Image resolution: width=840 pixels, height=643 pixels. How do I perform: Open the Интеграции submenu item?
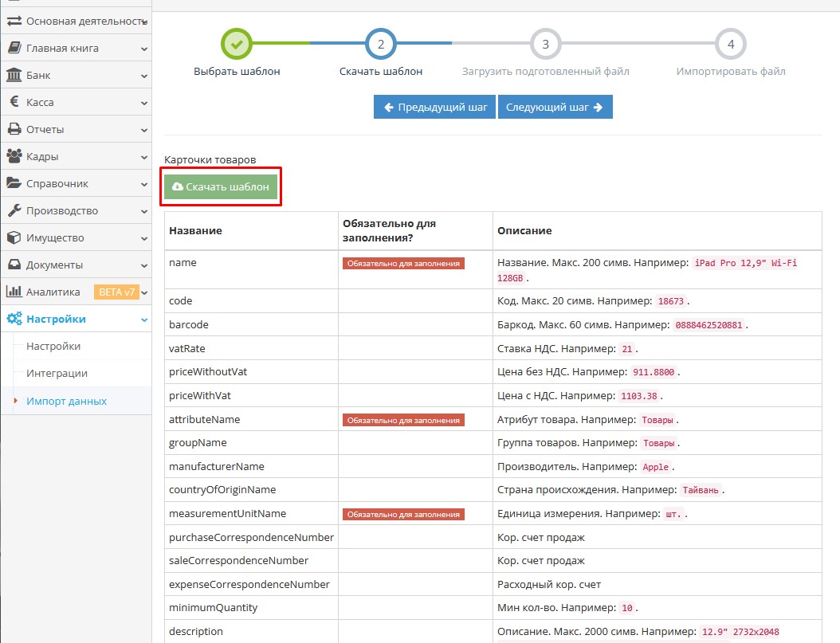click(x=57, y=374)
